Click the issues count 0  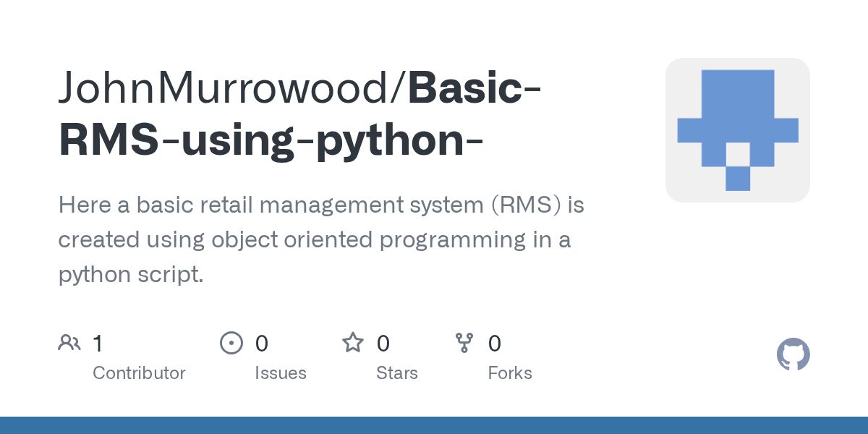click(x=262, y=343)
